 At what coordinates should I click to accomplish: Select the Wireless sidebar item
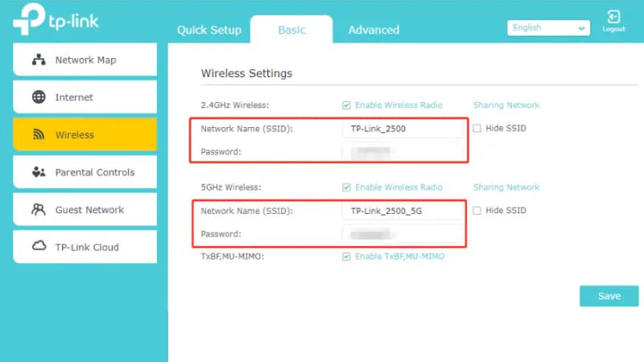tap(85, 134)
